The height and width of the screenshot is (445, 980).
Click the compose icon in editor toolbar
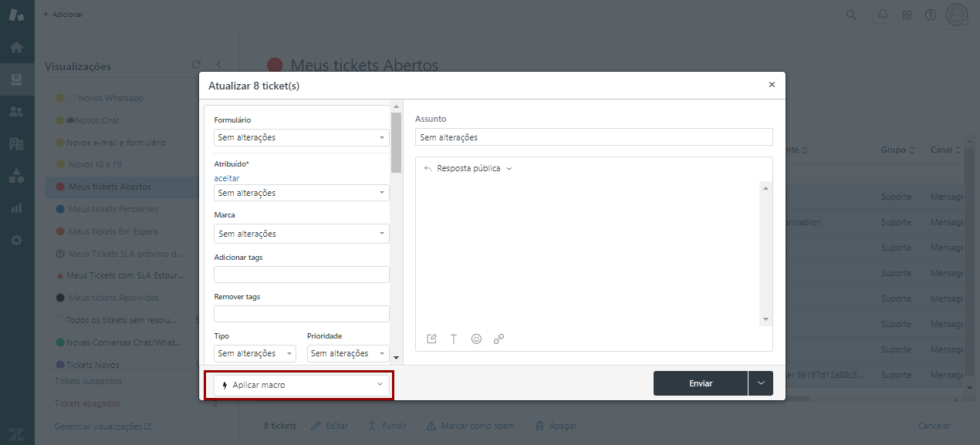click(x=431, y=339)
